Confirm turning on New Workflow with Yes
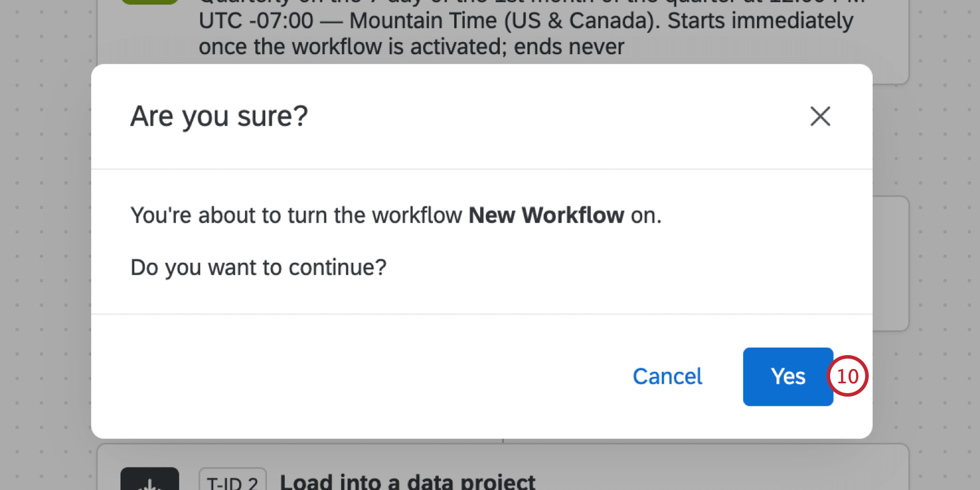Screen dimensions: 980x490 click(x=787, y=376)
